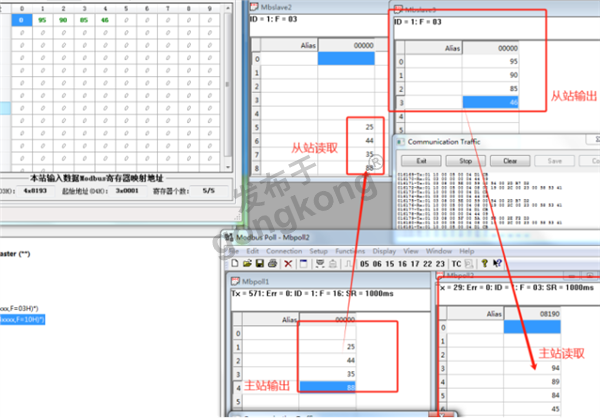Select the highlighted cell 0 in register grid
The width and height of the screenshot is (600, 418).
22,20
